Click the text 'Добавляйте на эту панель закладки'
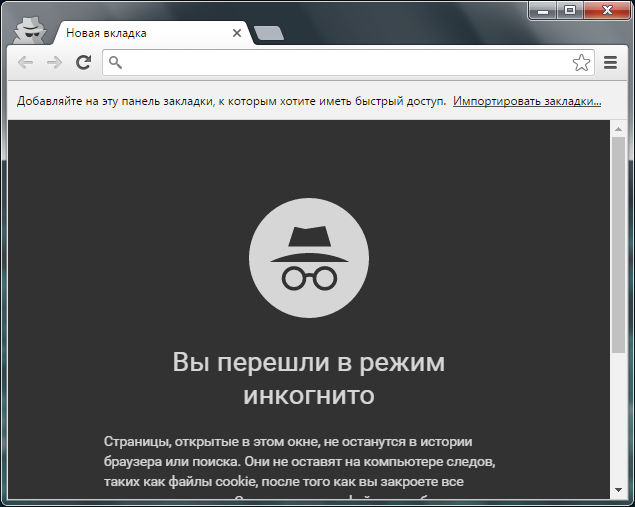This screenshot has width=635, height=507. pos(115,101)
